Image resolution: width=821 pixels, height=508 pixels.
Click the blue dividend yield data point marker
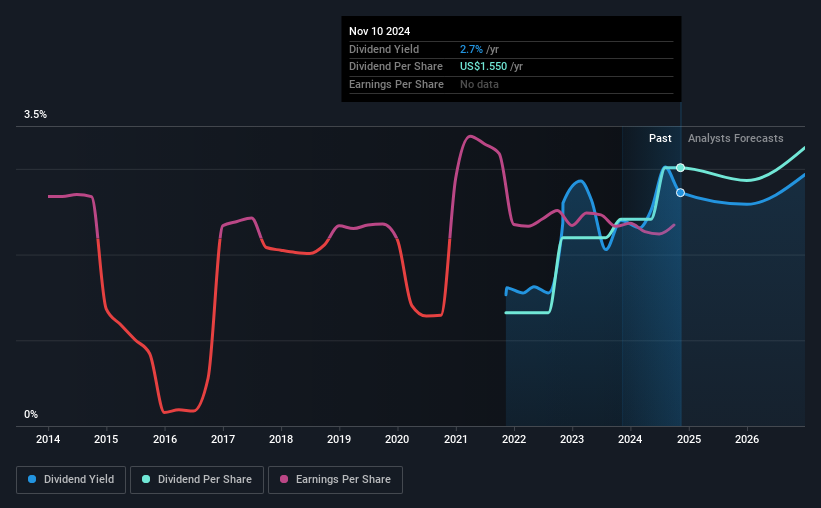pyautogui.click(x=680, y=193)
